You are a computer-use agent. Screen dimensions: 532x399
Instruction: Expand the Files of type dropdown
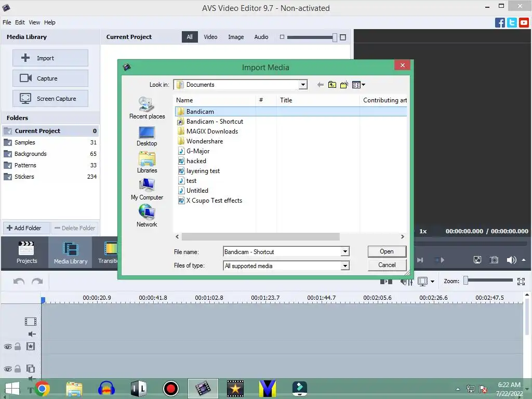345,265
